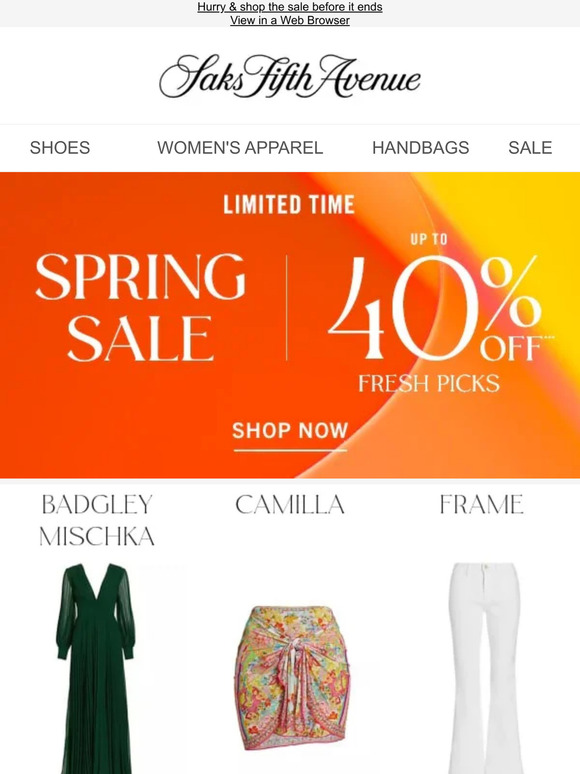View the white Frame flared jeans
The image size is (580, 774).
[x=484, y=668]
